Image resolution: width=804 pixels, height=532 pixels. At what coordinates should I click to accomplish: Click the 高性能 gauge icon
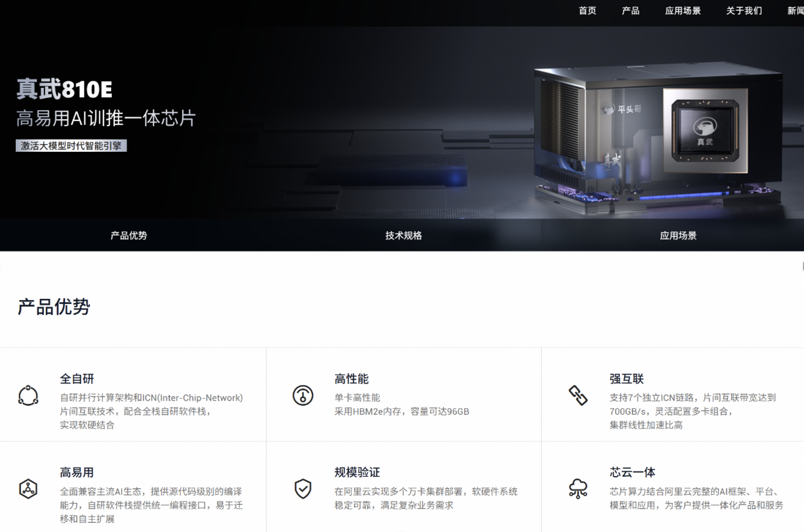(303, 395)
